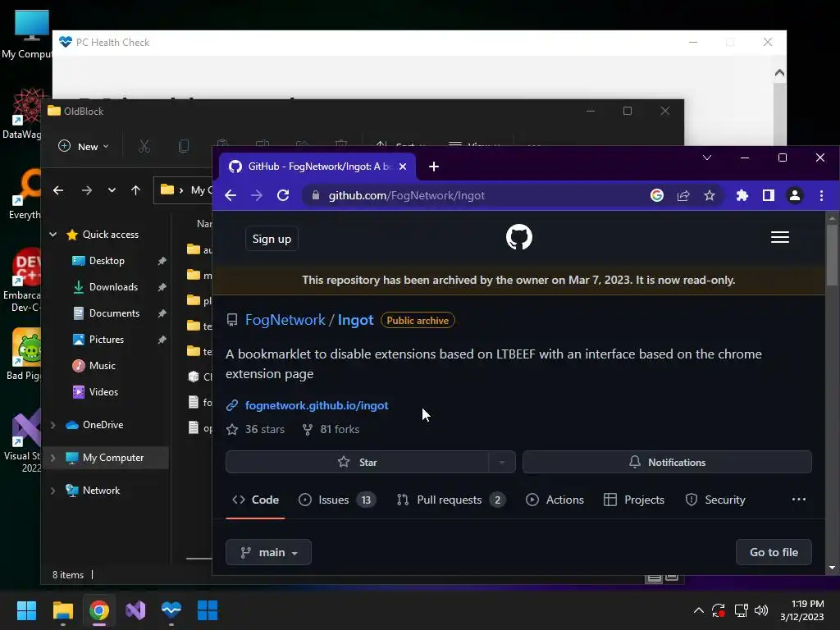
Task: Select Pictures in Quick access
Action: coord(106,340)
